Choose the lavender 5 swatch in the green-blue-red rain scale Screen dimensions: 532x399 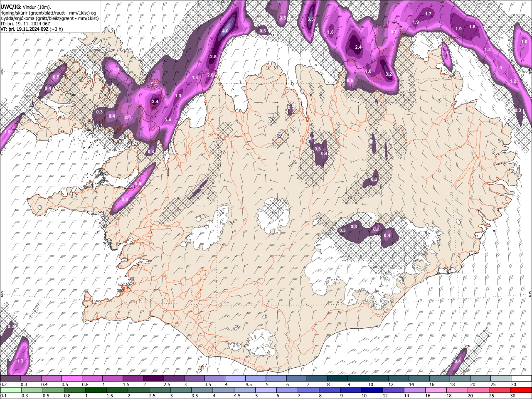tap(266, 390)
